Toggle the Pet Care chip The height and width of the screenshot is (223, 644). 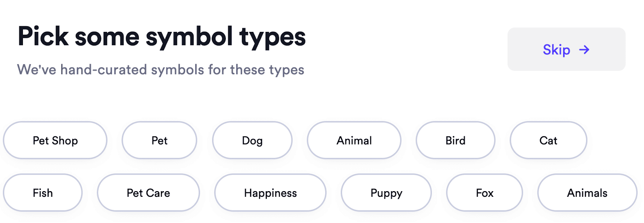(x=149, y=193)
